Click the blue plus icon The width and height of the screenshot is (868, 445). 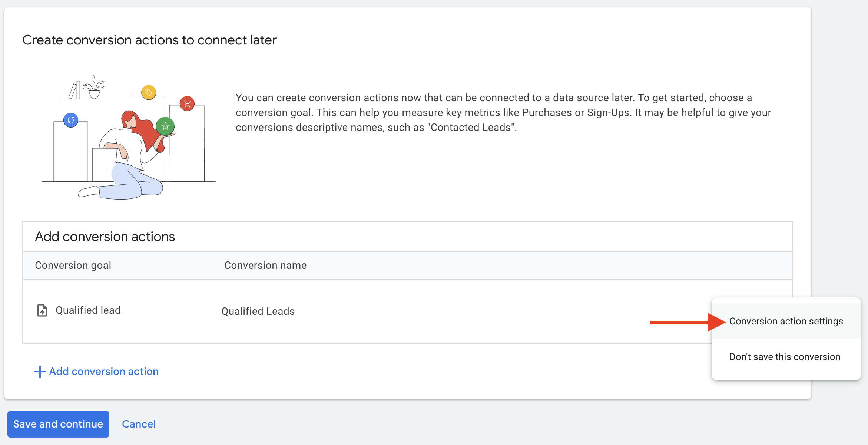pyautogui.click(x=40, y=372)
